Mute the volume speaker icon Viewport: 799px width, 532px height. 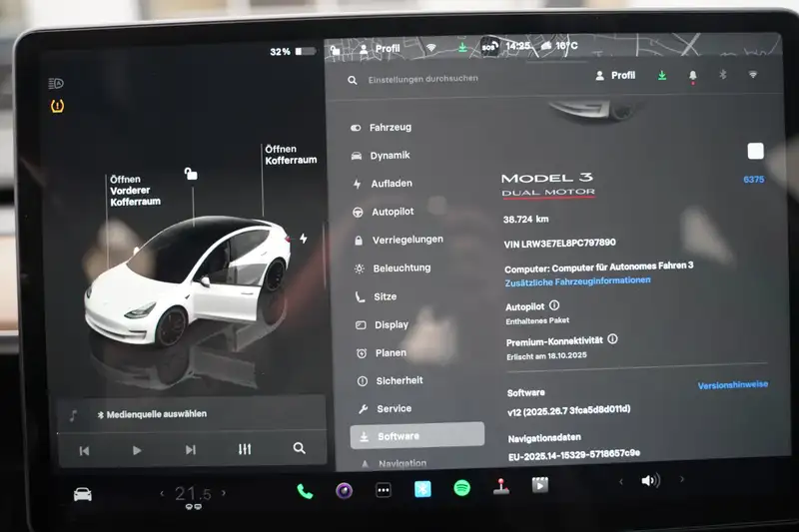tap(650, 481)
